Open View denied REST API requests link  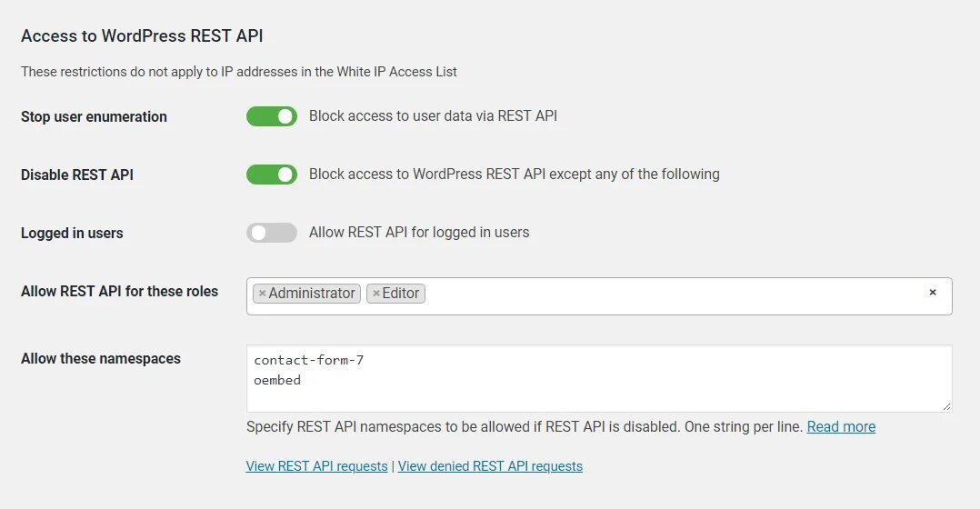coord(490,466)
